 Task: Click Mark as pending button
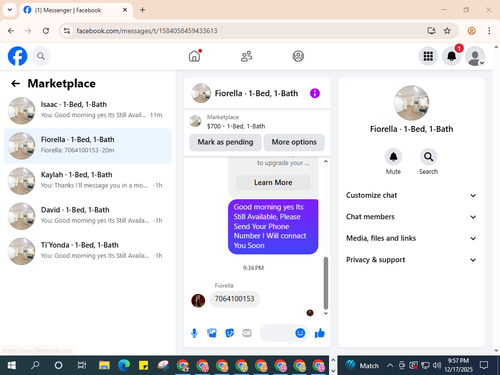[x=225, y=142]
